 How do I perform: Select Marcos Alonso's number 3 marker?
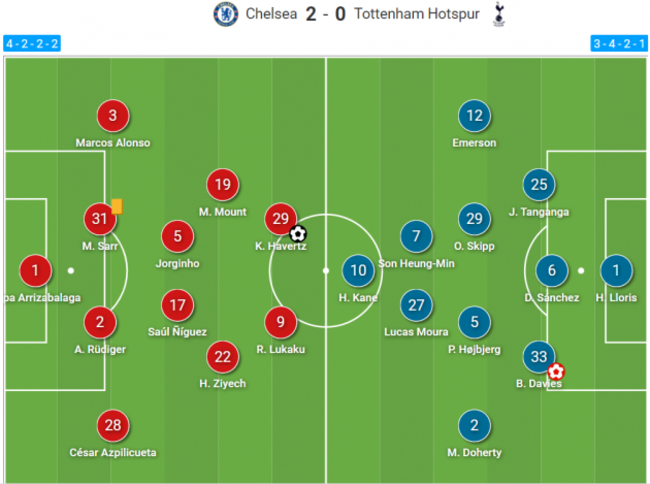(113, 116)
